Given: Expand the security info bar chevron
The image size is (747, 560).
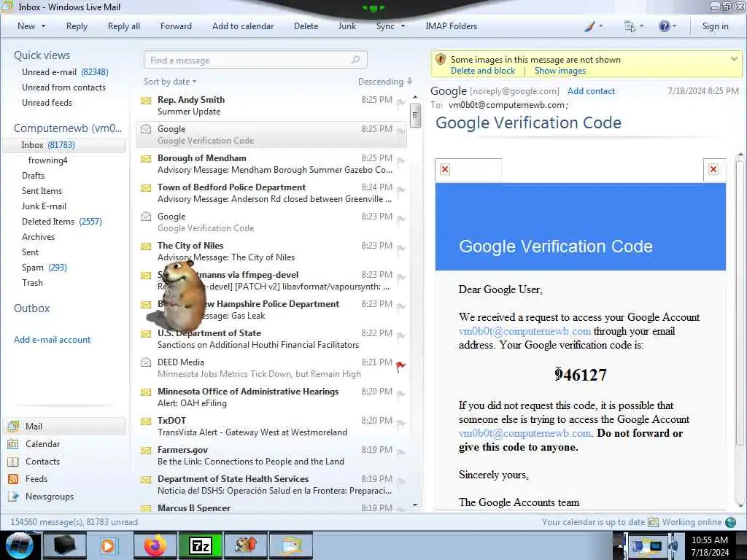Looking at the screenshot, I should [734, 59].
